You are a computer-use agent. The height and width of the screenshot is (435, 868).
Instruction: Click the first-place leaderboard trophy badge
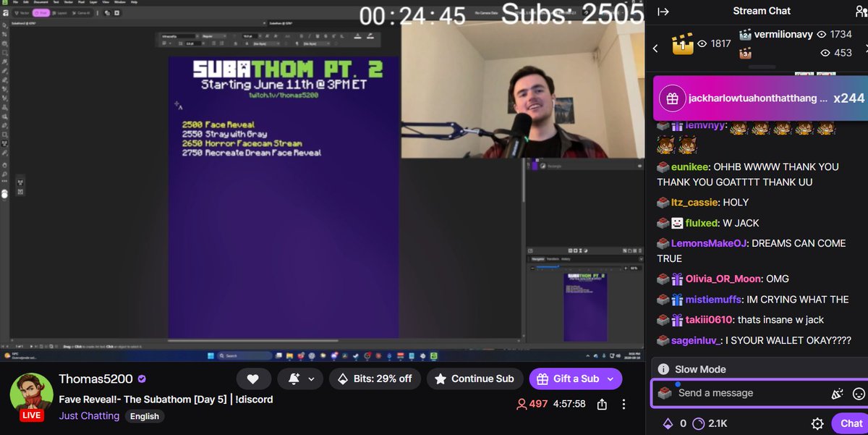pos(682,44)
